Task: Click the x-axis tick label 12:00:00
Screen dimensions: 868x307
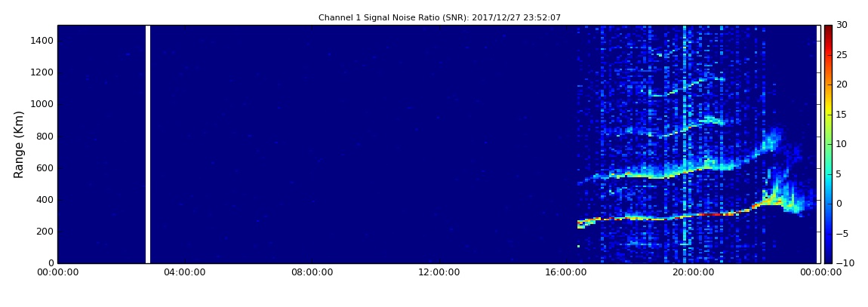Action: coord(438,272)
